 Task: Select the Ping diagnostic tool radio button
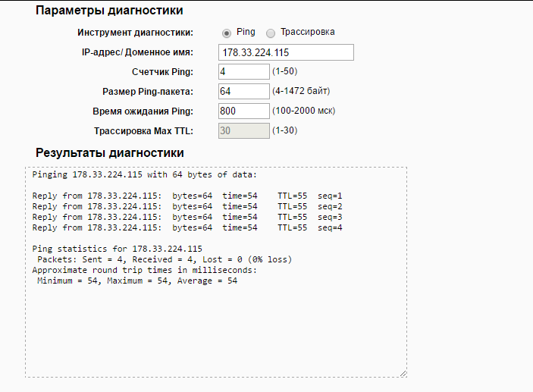coord(226,33)
